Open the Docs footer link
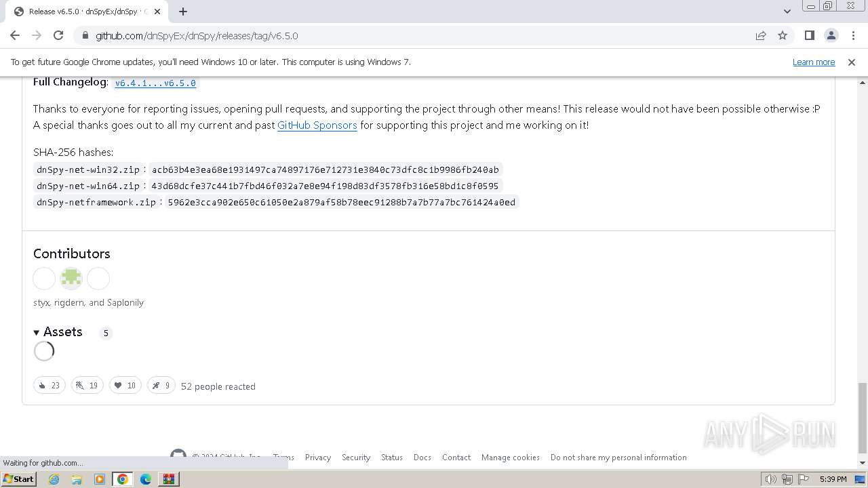Screen dimensions: 868x488 pos(422,457)
